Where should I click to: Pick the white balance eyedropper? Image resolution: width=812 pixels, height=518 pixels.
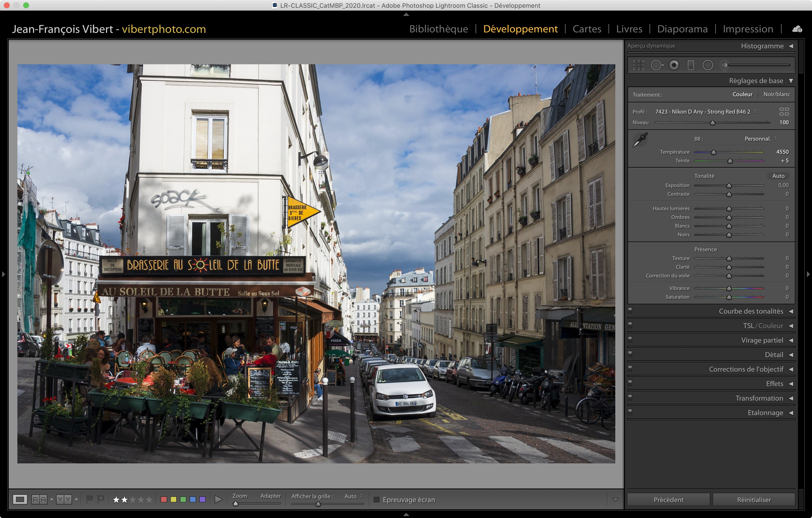tap(640, 139)
